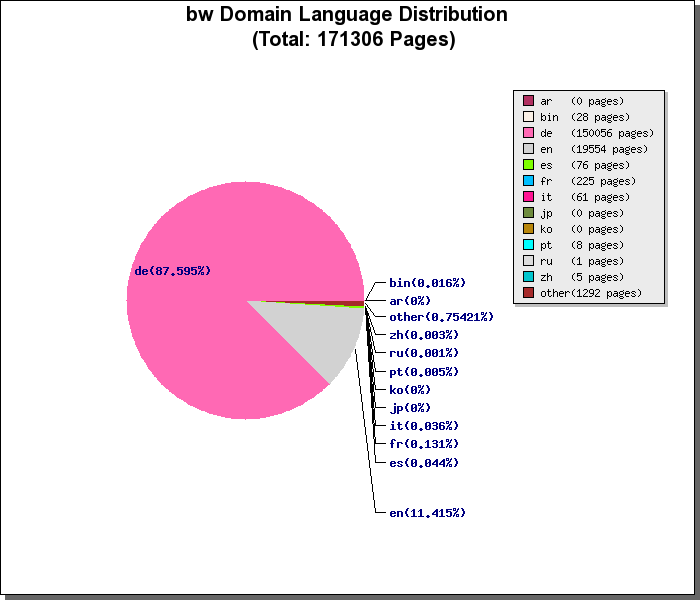Click legend text (5 pages)
Viewport: 700px width, 600px height.
597,277
